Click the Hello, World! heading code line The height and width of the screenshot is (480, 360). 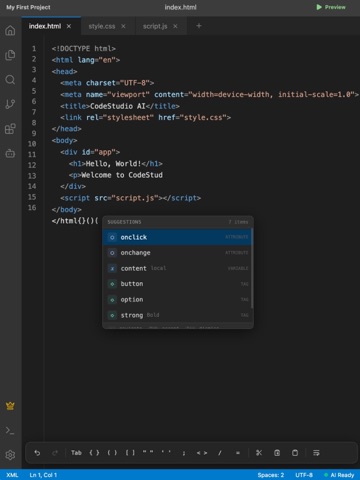(116, 164)
